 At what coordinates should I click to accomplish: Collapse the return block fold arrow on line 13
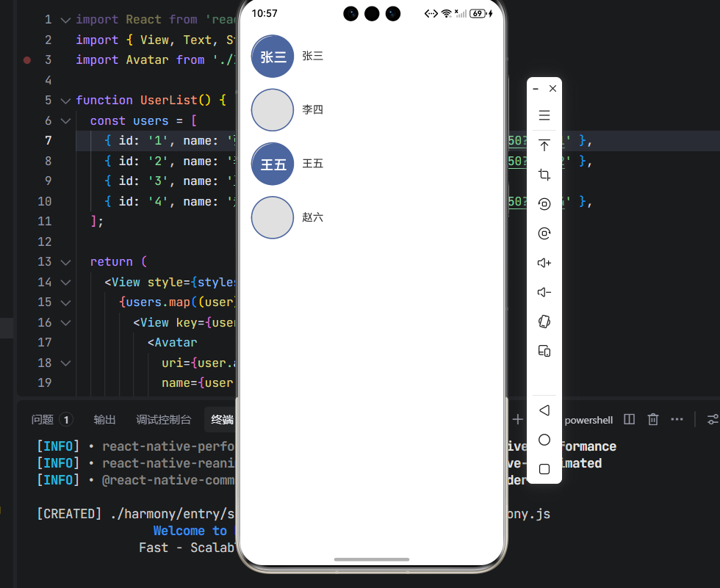tap(65, 262)
